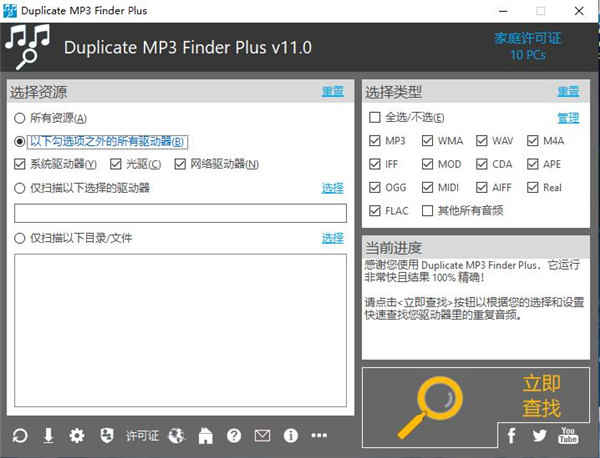Select 所有资源(A) radio option
The image size is (600, 458).
point(50,118)
